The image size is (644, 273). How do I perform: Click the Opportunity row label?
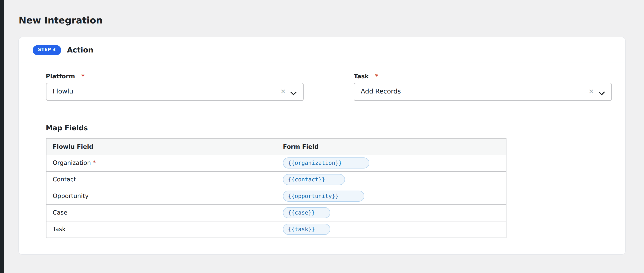pyautogui.click(x=71, y=196)
